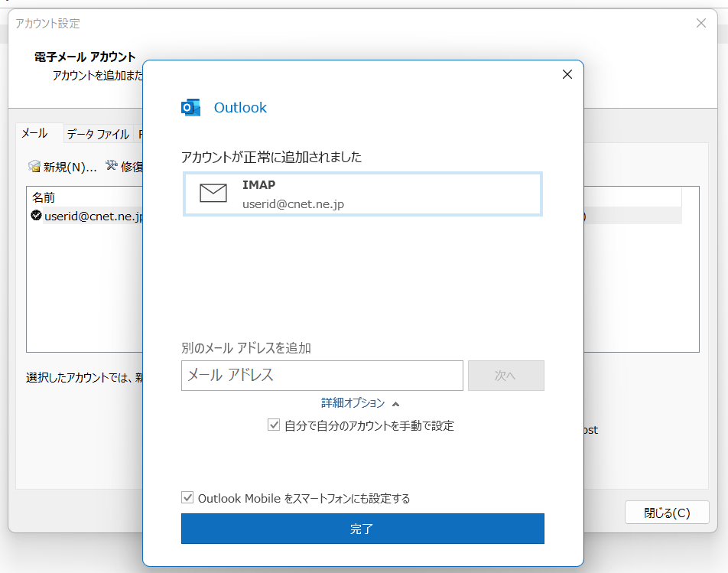Select the IMAP userid@cnet.ne.jp account card
The width and height of the screenshot is (728, 573).
pos(362,194)
